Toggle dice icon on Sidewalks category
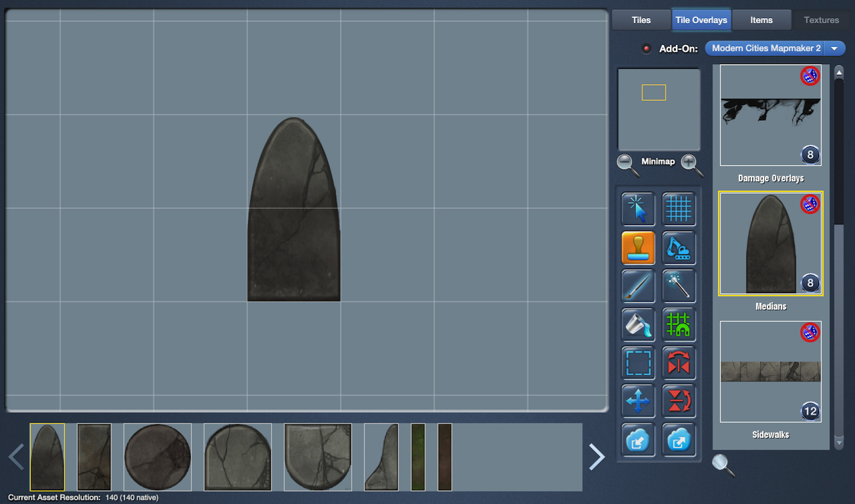The width and height of the screenshot is (855, 504). [810, 332]
